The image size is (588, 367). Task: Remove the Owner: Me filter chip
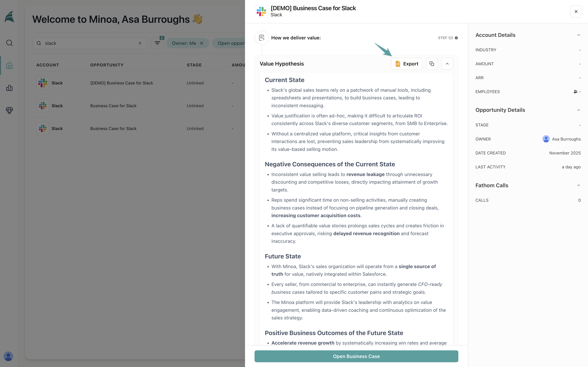click(x=201, y=43)
